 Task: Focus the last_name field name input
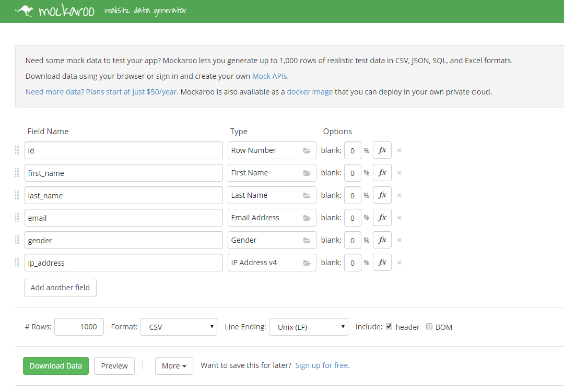[x=124, y=195]
